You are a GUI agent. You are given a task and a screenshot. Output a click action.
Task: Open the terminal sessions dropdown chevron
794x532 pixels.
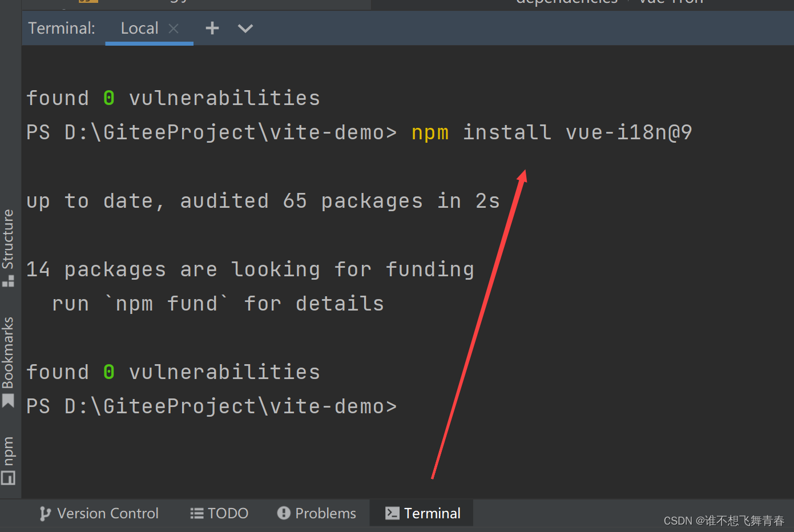point(245,28)
